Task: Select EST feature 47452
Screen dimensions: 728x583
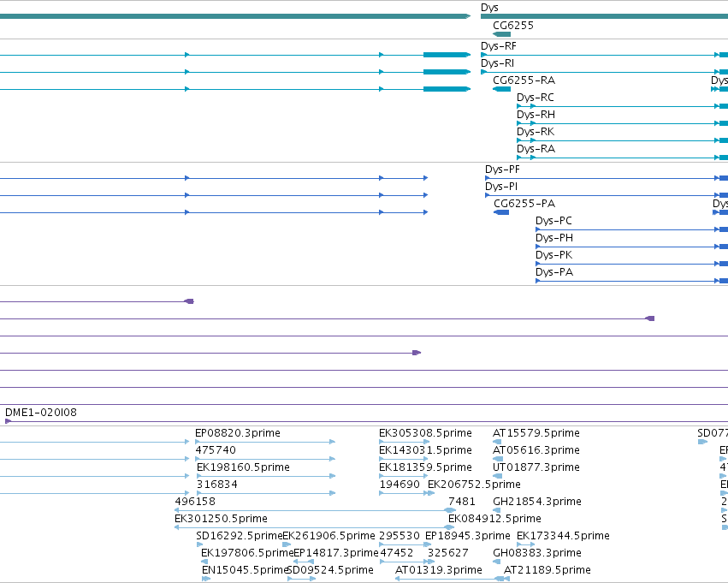Action: (x=396, y=554)
